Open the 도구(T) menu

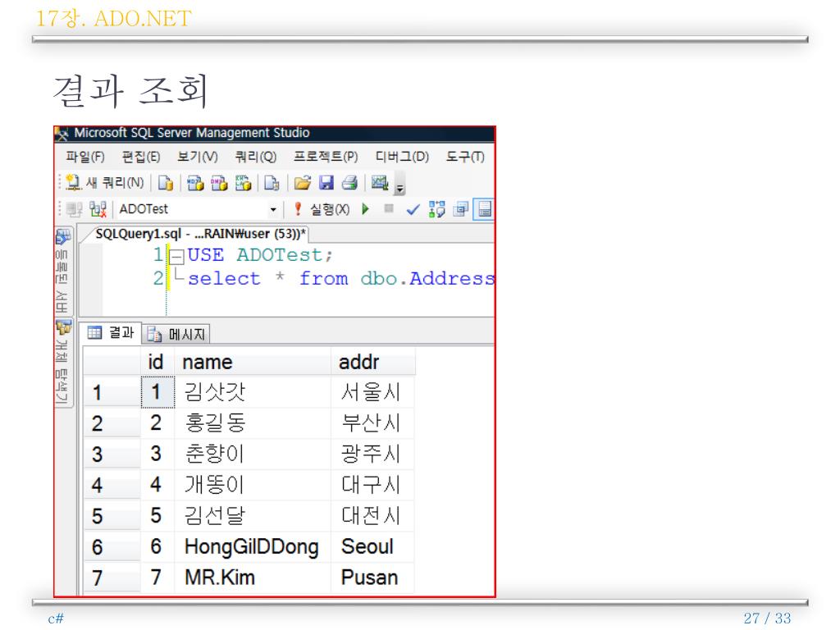[x=465, y=157]
